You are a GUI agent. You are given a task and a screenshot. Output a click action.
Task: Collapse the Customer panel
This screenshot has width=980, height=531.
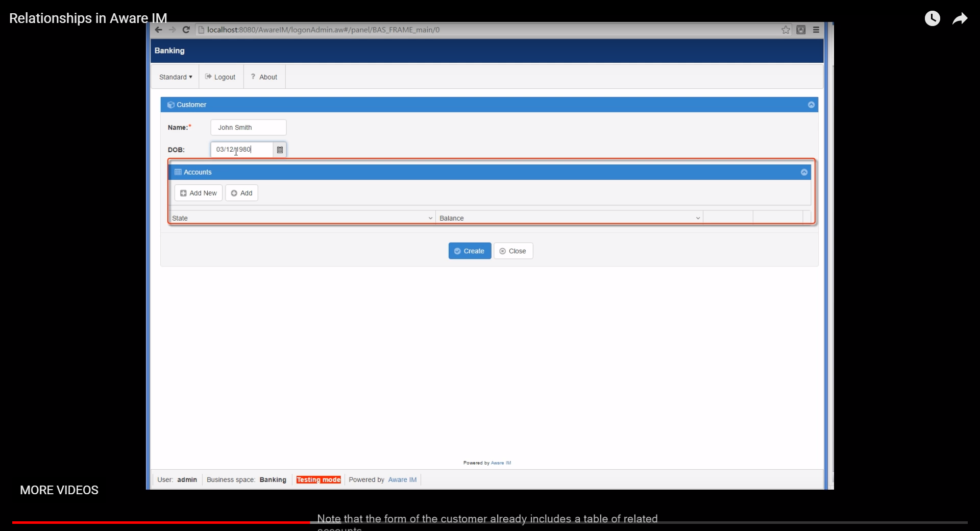[x=811, y=105]
